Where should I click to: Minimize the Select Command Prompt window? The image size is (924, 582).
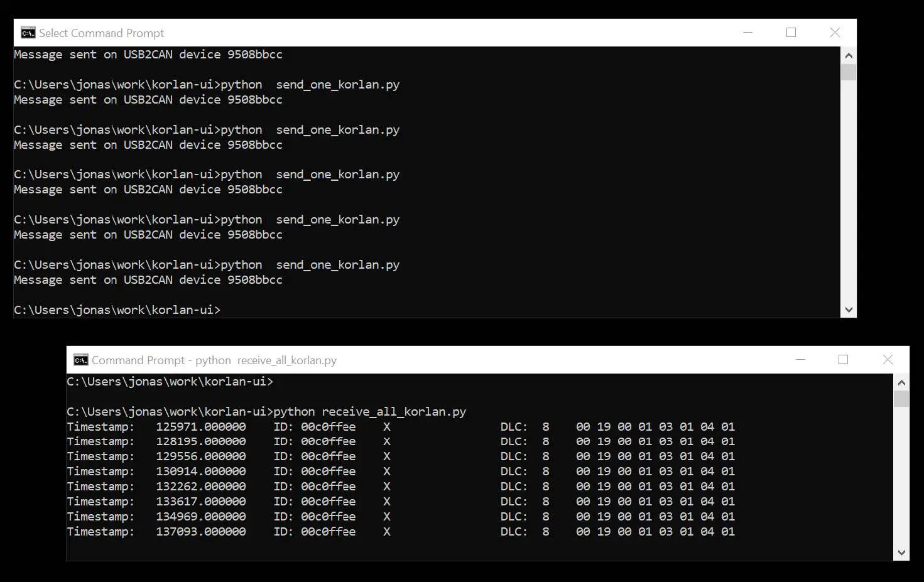coord(747,33)
